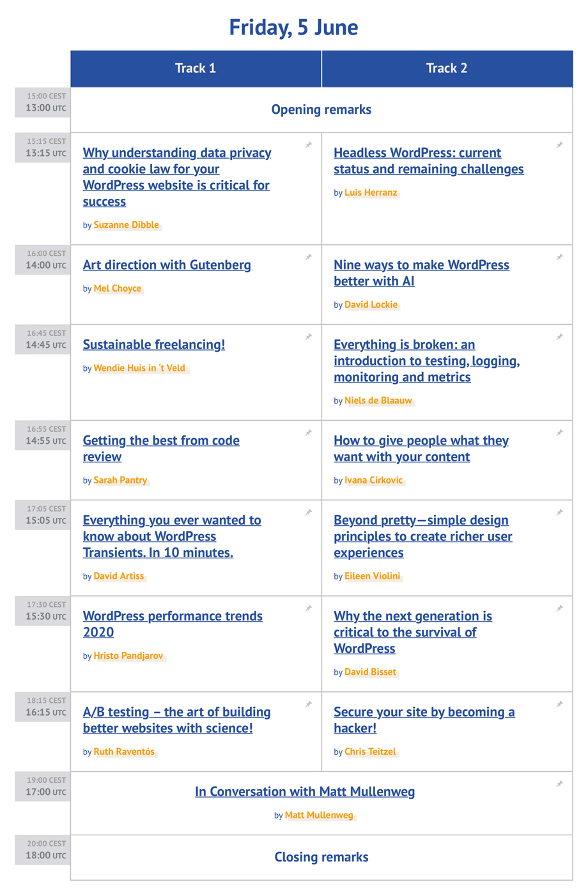Pin the WordPress performance trends session
This screenshot has height=896, width=588.
coord(308,608)
